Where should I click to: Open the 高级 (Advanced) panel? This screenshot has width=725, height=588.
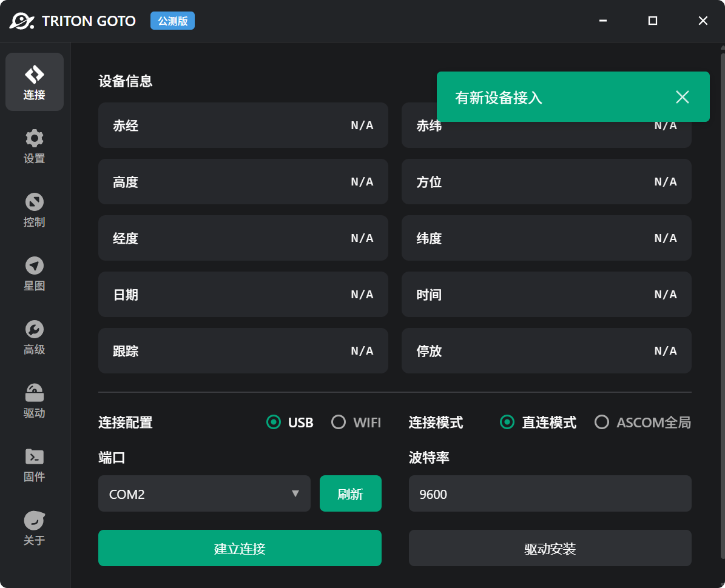tap(34, 338)
